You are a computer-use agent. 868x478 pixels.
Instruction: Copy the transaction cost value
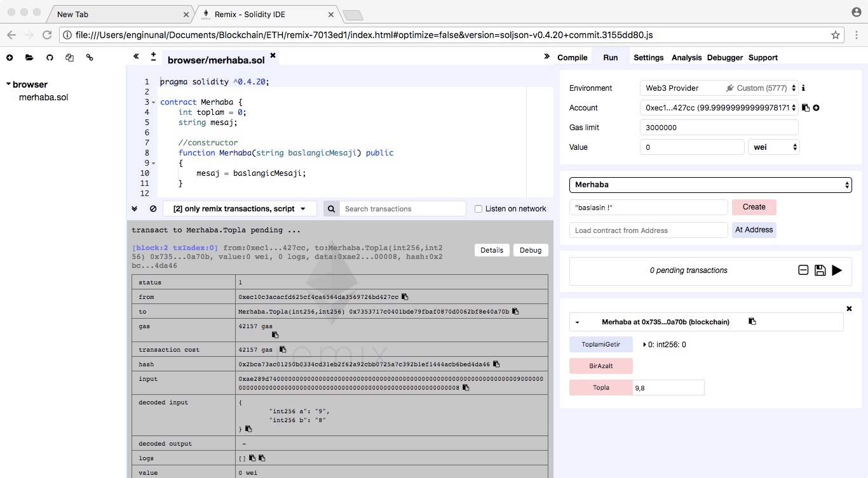point(283,349)
